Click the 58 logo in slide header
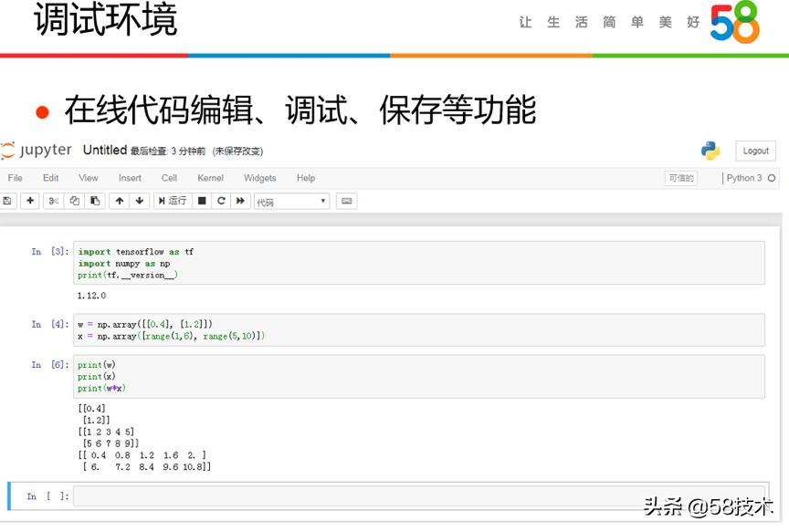Image resolution: width=789 pixels, height=532 pixels. (x=734, y=22)
